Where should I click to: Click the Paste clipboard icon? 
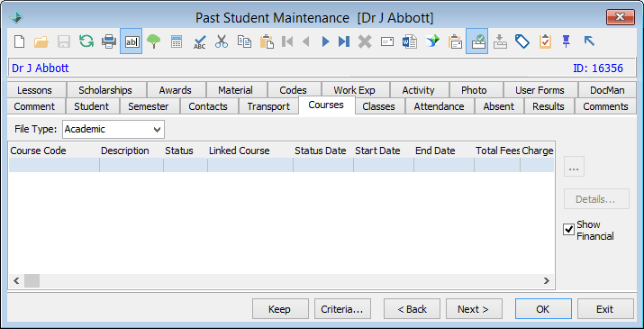click(267, 41)
